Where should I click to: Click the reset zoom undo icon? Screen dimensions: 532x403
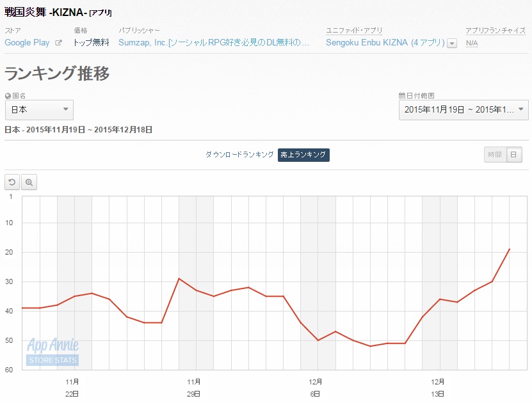tap(12, 182)
